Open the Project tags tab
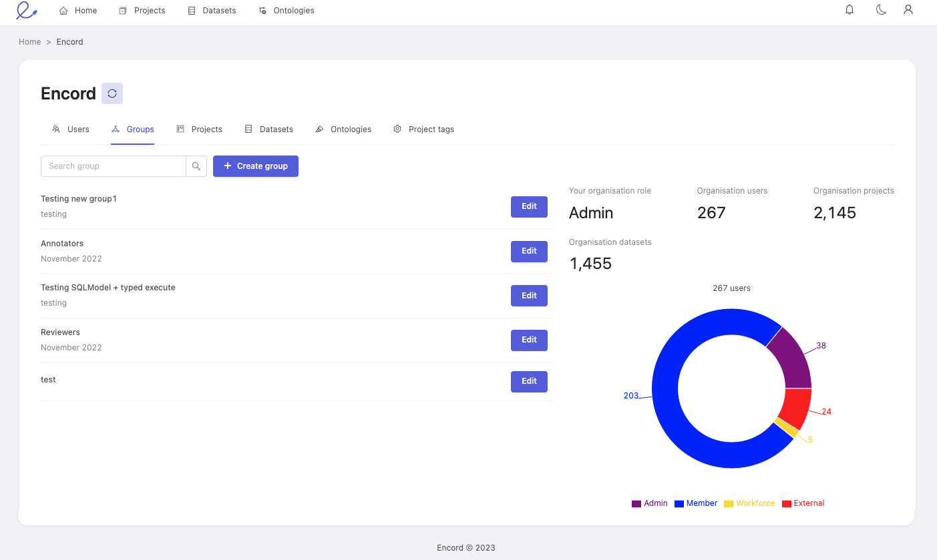This screenshot has height=560, width=937. (423, 129)
